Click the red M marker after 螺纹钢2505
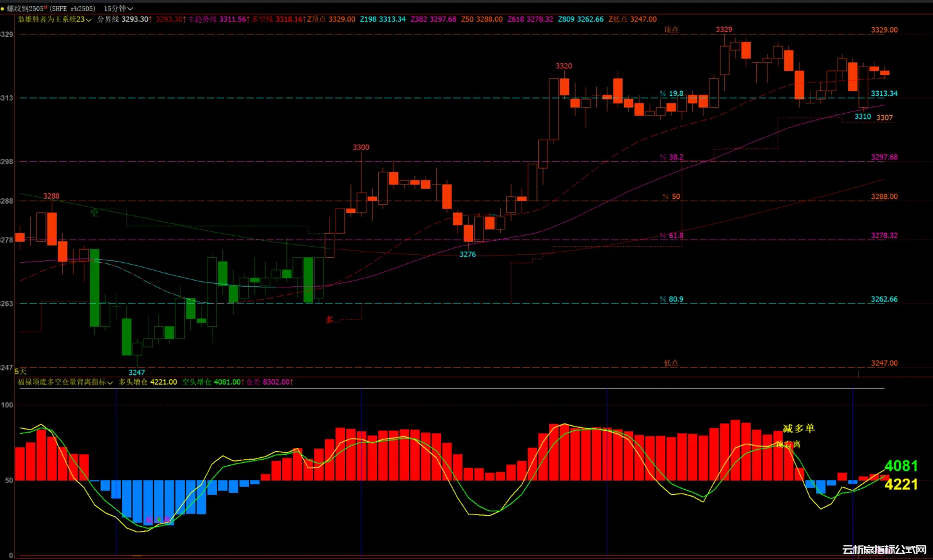The height and width of the screenshot is (560, 933). coord(46,7)
